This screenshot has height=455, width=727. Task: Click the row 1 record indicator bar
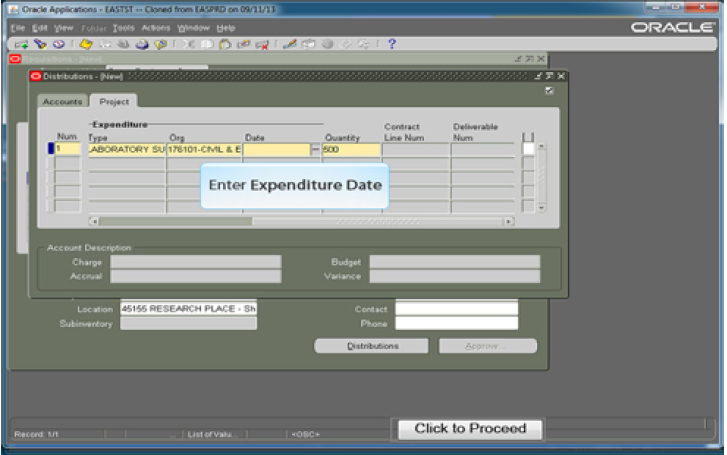pos(51,149)
